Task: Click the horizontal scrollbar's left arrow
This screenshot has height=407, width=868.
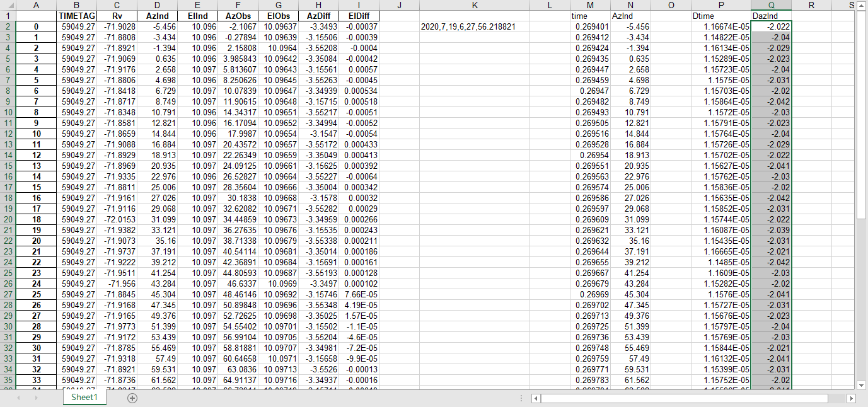Action: click(535, 398)
